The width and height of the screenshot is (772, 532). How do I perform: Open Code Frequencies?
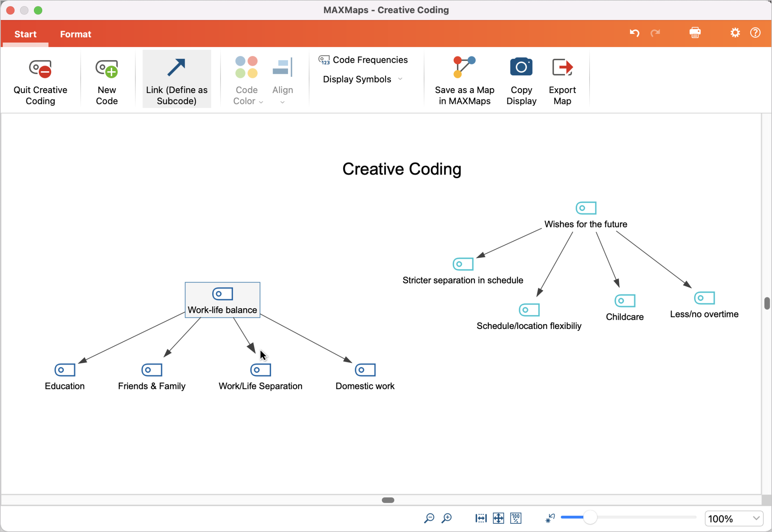(363, 59)
